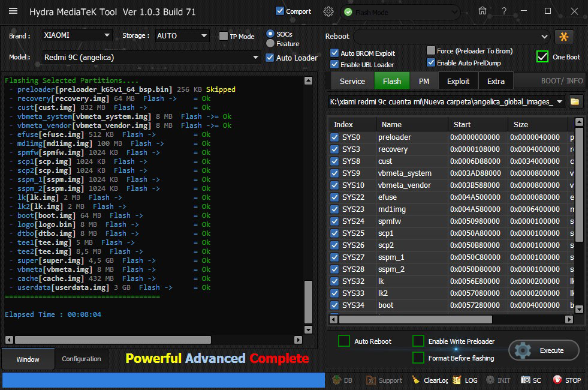
Task: Switch to the PM tab
Action: point(424,81)
